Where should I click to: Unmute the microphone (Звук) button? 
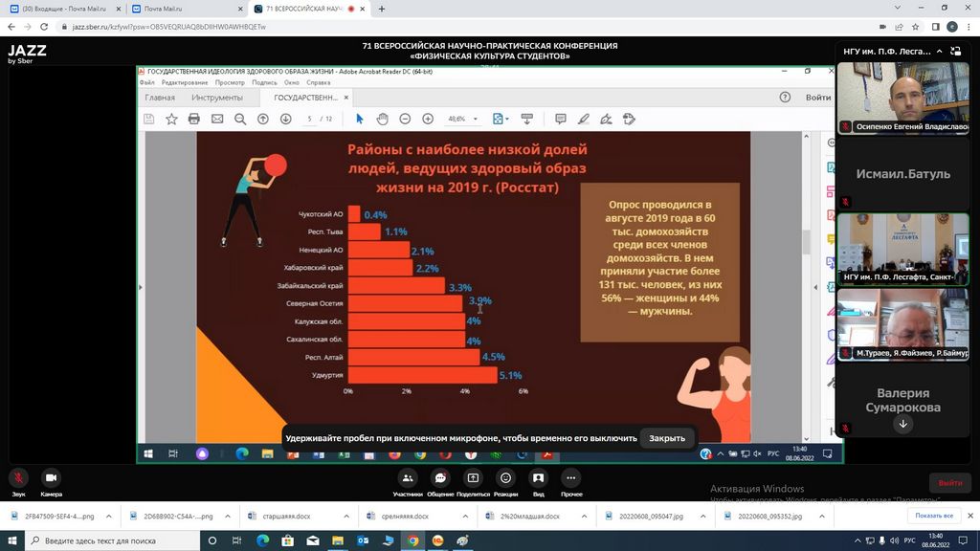coord(18,478)
